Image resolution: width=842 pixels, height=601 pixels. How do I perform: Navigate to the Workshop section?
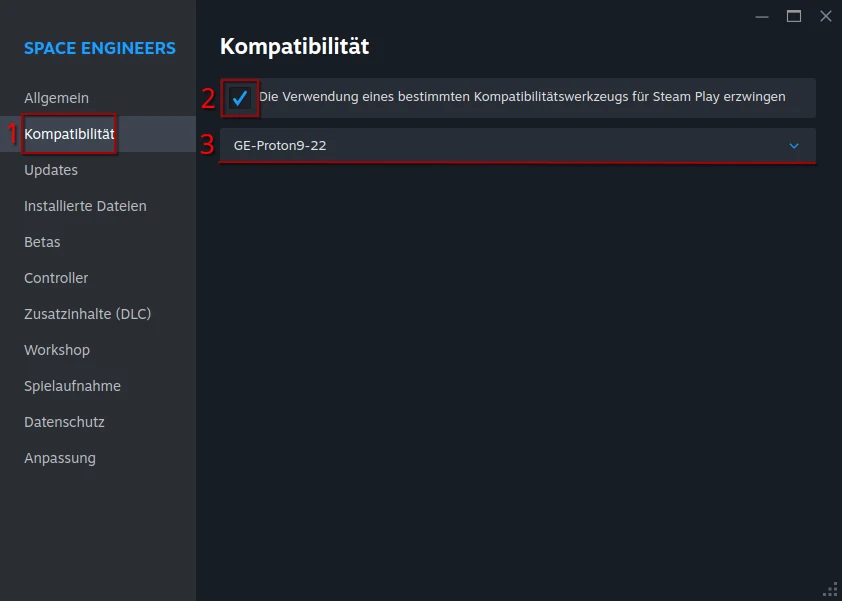[x=56, y=350]
